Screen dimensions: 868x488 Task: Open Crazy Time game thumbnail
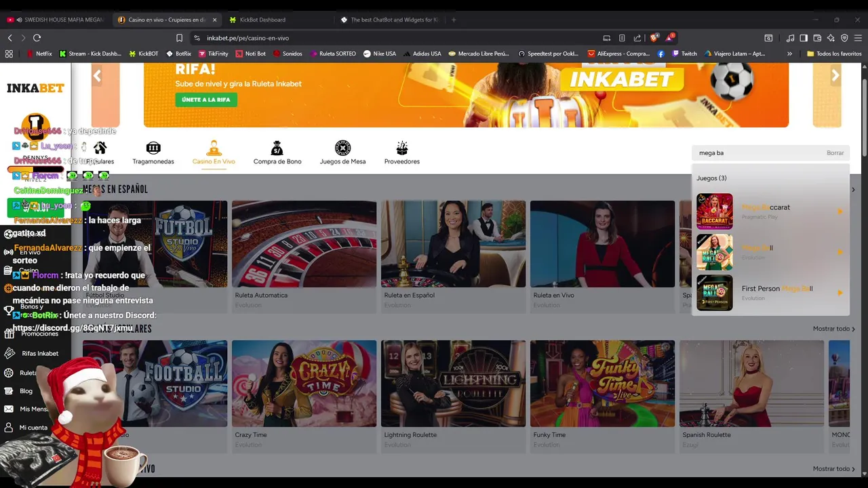[x=304, y=384]
